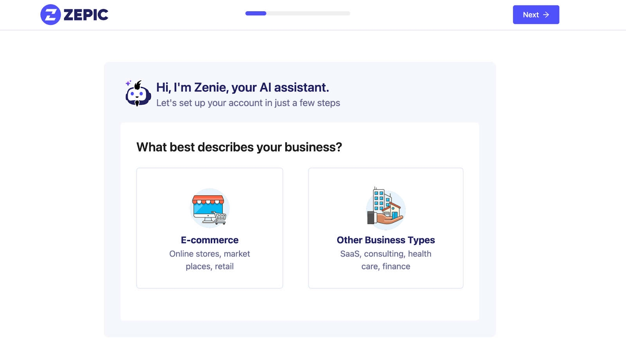
Task: Click the "Hi, I'm Zenie" greeting heading
Action: pyautogui.click(x=243, y=87)
